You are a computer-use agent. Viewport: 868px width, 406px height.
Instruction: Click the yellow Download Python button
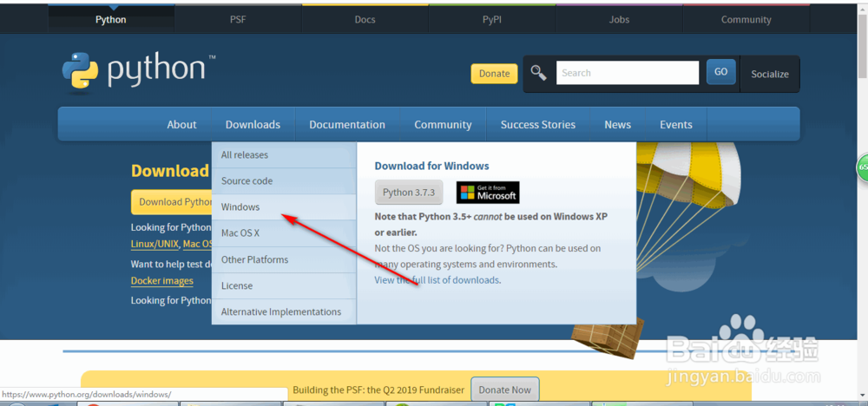tap(172, 202)
